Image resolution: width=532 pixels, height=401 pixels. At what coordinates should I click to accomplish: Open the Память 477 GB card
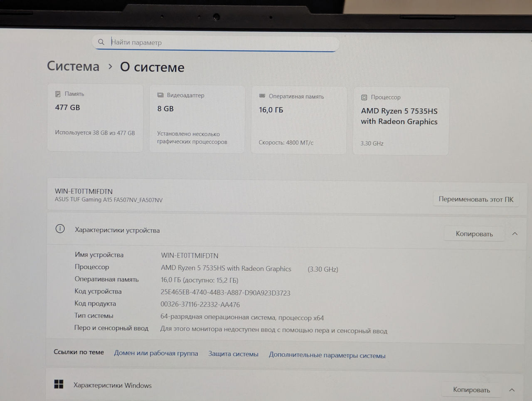pyautogui.click(x=95, y=117)
